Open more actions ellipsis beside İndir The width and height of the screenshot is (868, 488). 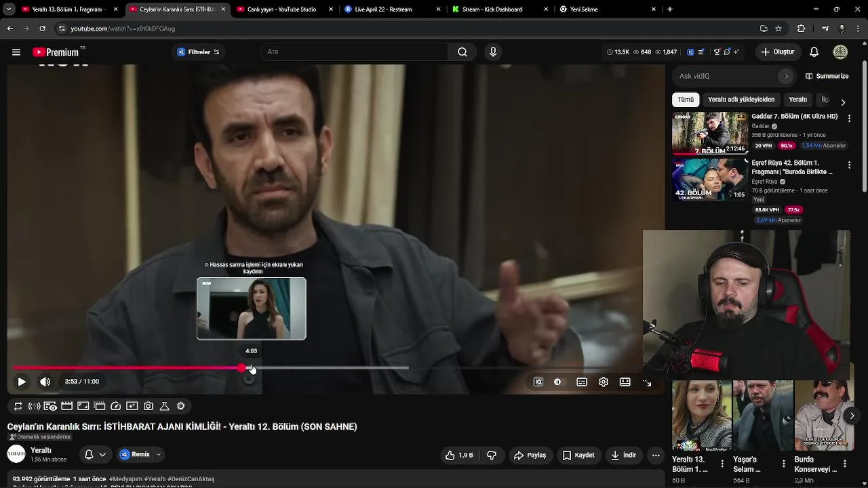click(x=656, y=455)
